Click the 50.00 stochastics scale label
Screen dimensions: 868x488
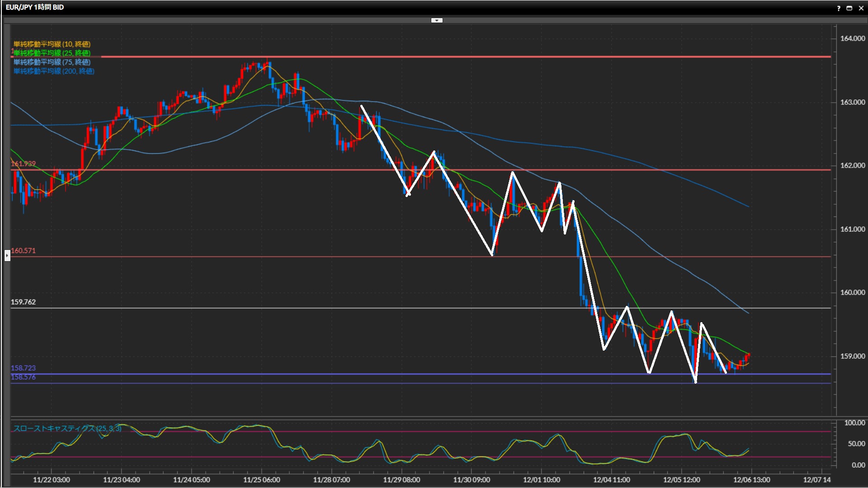[856, 444]
